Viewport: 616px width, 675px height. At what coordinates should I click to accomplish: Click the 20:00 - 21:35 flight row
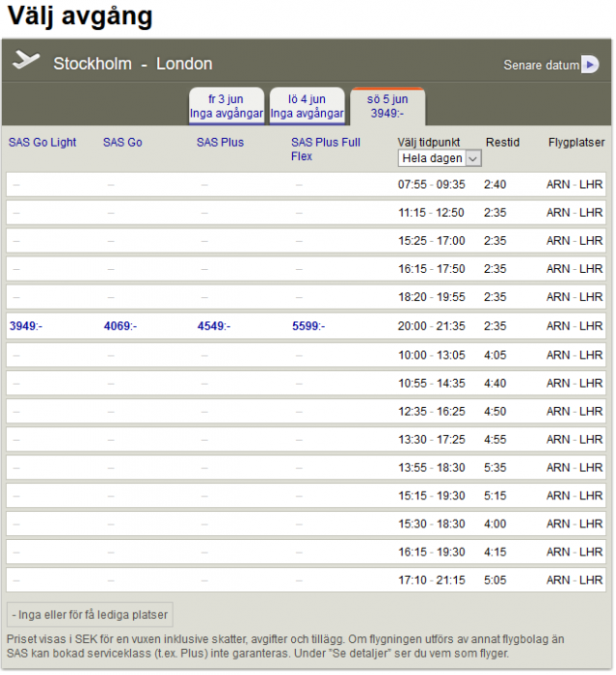click(x=431, y=326)
